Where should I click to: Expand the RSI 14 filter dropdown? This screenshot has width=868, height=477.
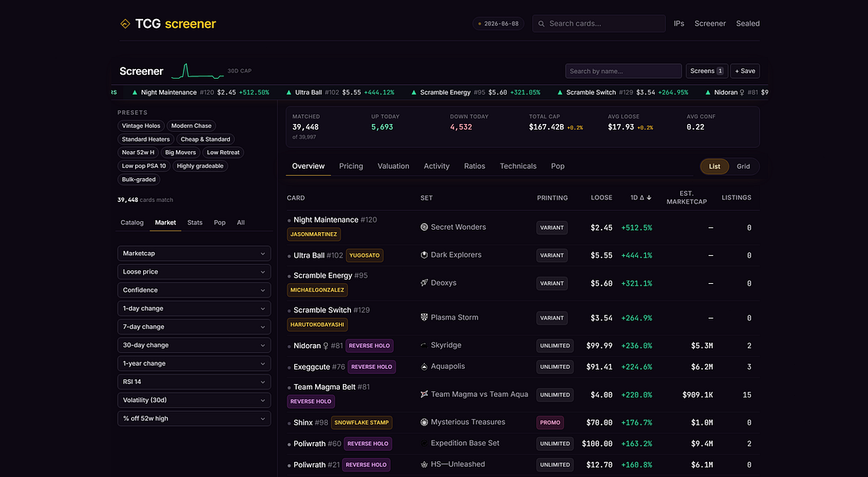click(x=194, y=382)
